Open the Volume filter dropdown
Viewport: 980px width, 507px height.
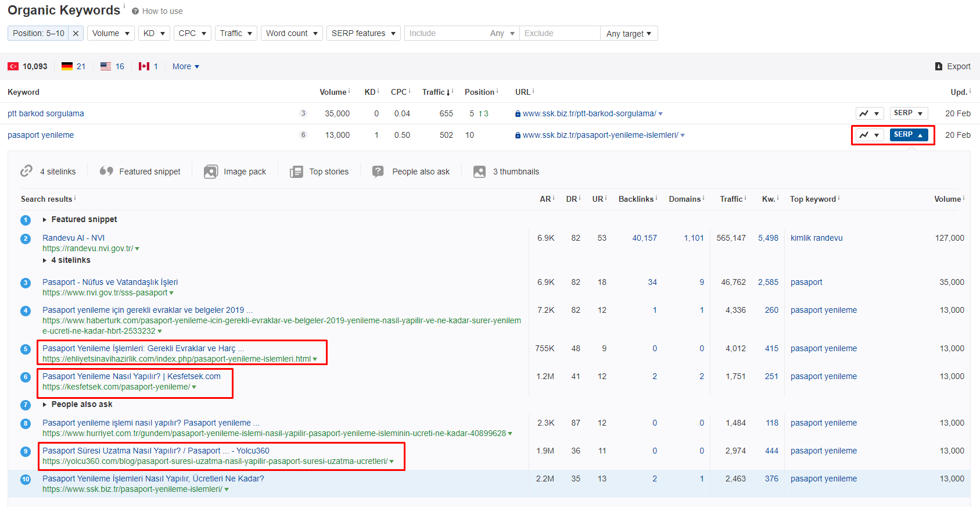[x=111, y=33]
